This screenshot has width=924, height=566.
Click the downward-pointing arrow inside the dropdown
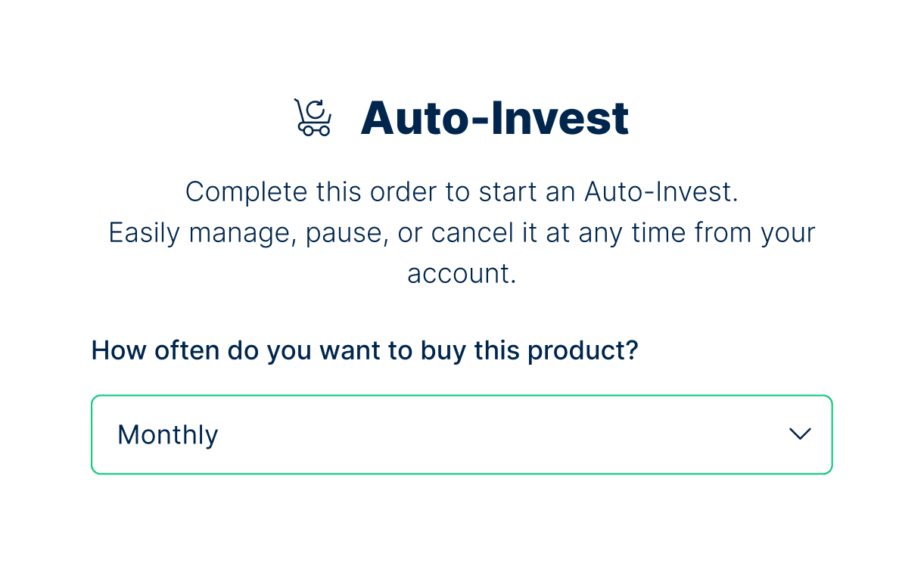(800, 434)
